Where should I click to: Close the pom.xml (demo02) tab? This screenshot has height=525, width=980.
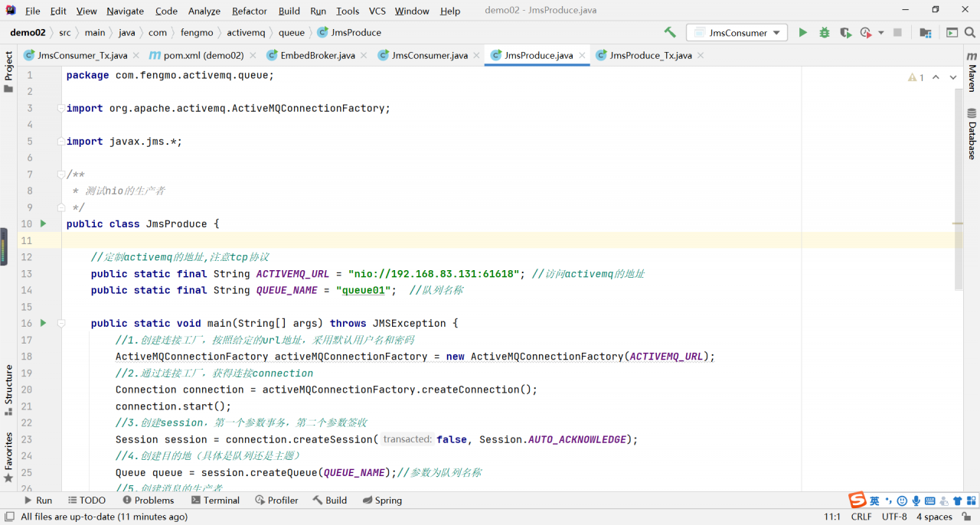(x=253, y=56)
